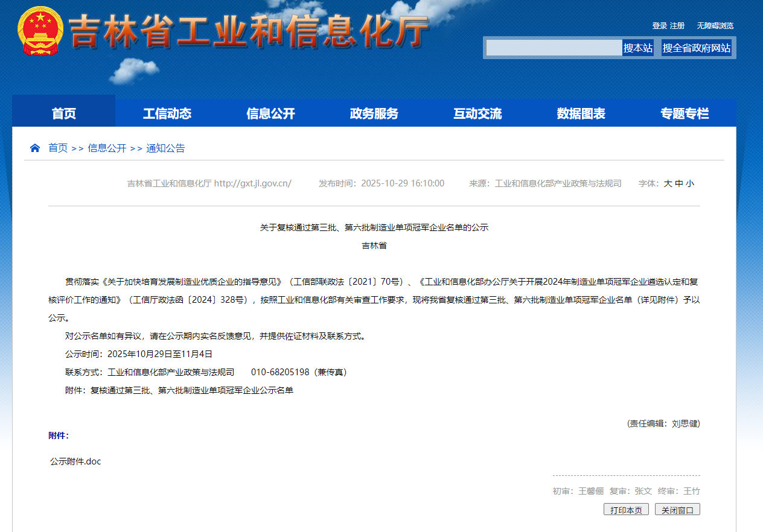Go to 互动交流 navigation item
763x532 pixels.
pyautogui.click(x=477, y=112)
